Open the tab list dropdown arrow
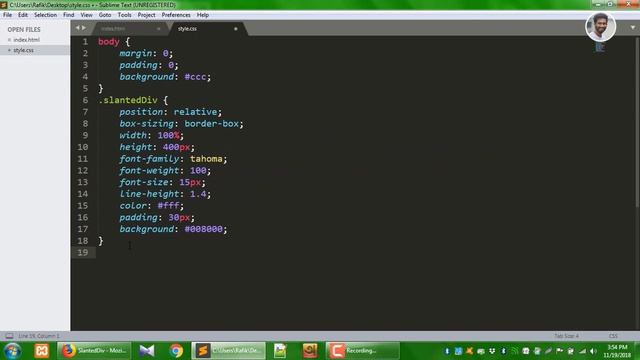The image size is (640, 360). click(x=633, y=28)
